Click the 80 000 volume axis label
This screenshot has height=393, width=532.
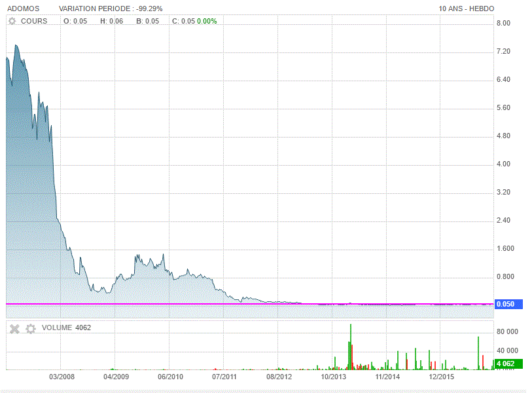point(508,332)
